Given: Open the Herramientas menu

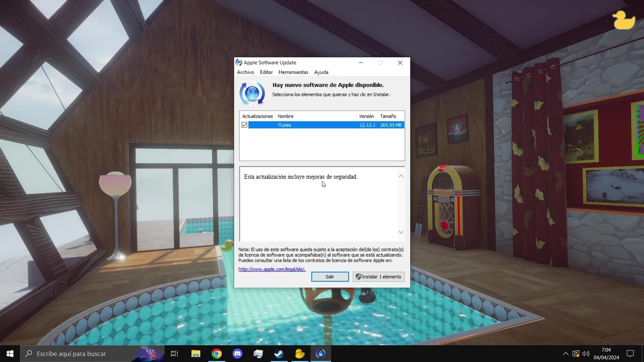Looking at the screenshot, I should point(293,72).
